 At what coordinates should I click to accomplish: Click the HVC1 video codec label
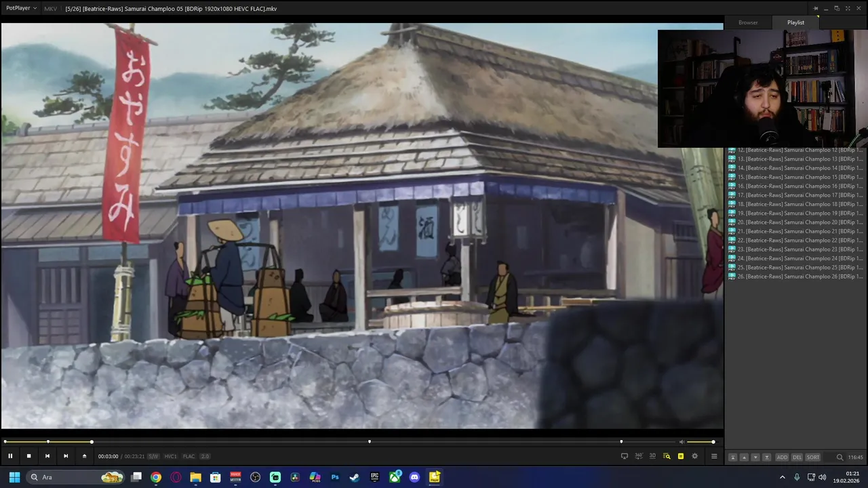(x=170, y=456)
